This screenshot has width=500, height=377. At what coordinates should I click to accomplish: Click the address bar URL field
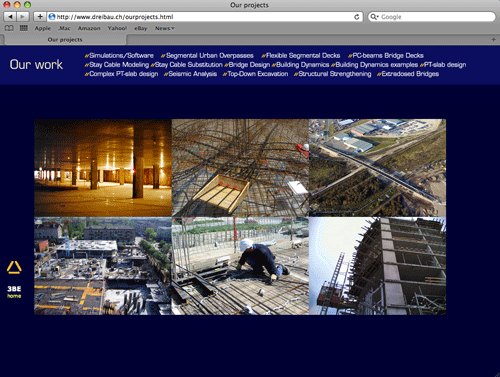click(200, 17)
